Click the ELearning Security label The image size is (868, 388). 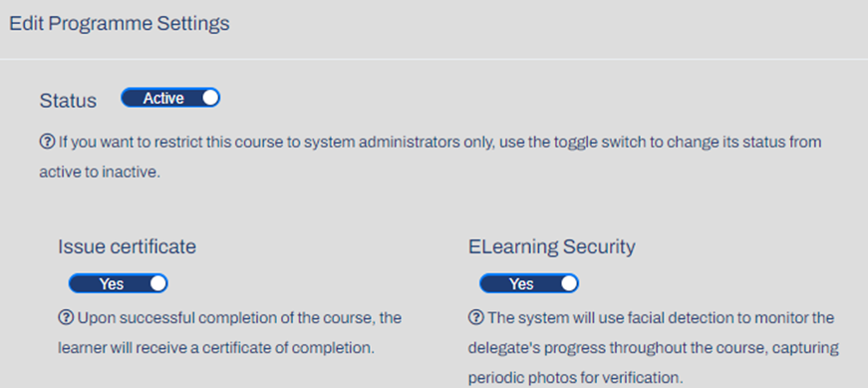pyautogui.click(x=552, y=246)
